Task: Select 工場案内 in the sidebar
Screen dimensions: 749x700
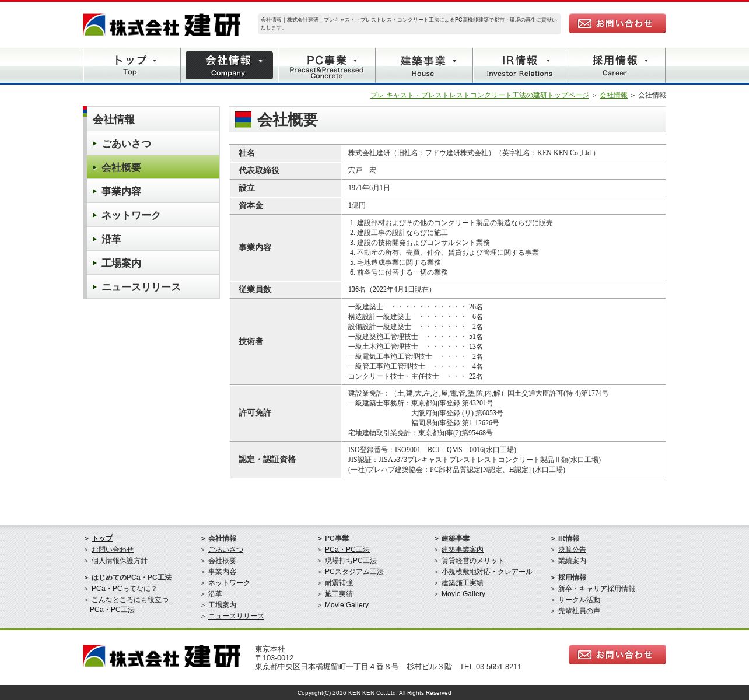Action: 153,263
